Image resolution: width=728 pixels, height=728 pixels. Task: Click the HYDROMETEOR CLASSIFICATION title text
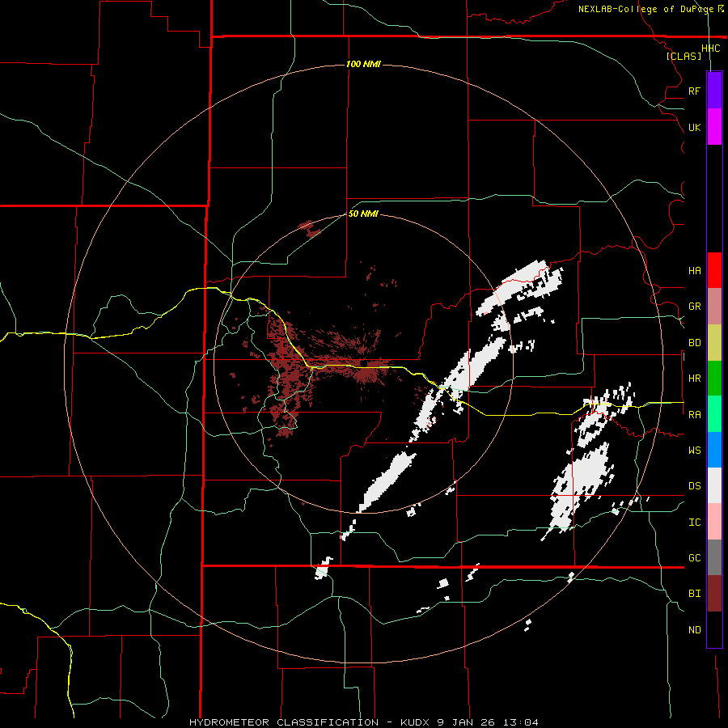pyautogui.click(x=284, y=722)
